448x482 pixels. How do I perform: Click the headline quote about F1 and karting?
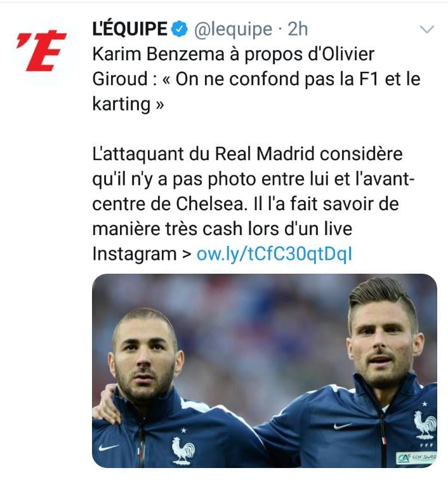pyautogui.click(x=256, y=91)
